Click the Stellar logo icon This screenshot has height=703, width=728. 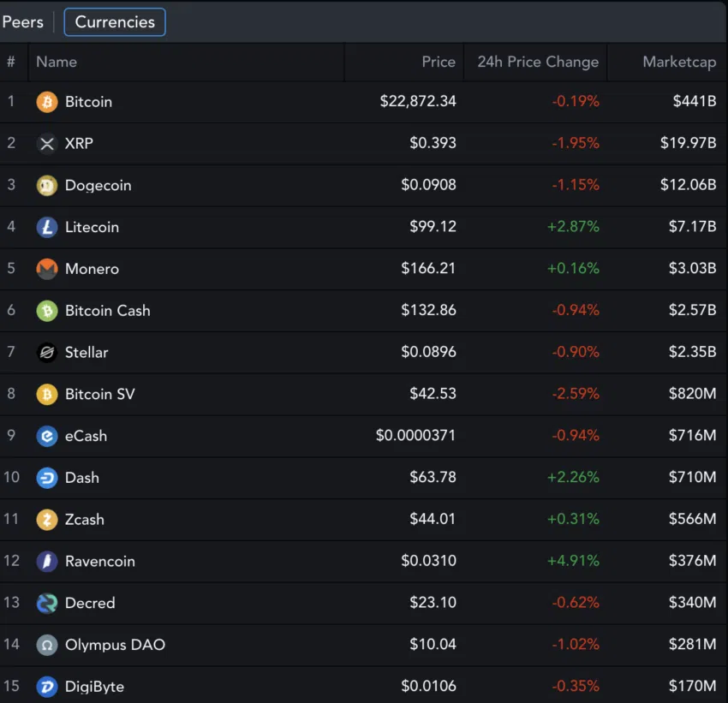[46, 353]
